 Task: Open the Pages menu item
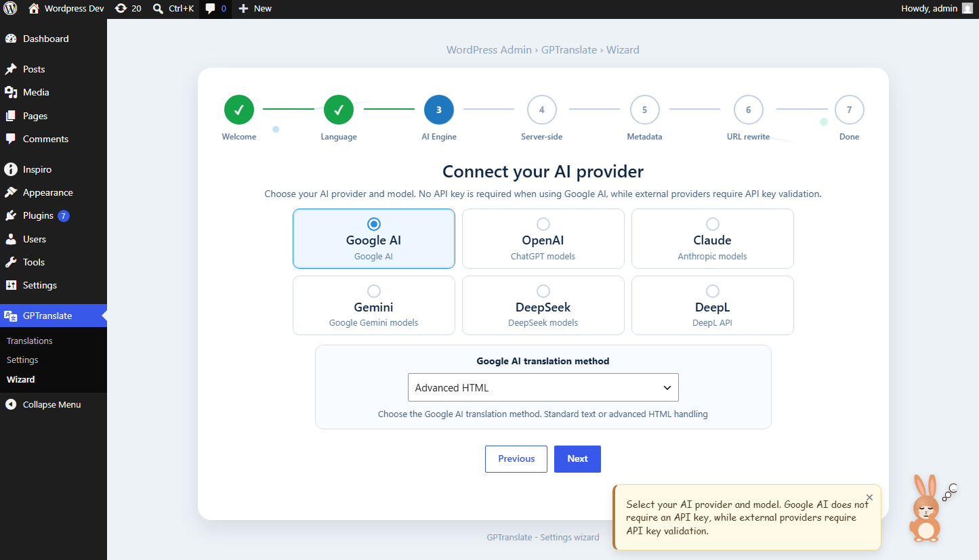[x=54, y=116]
